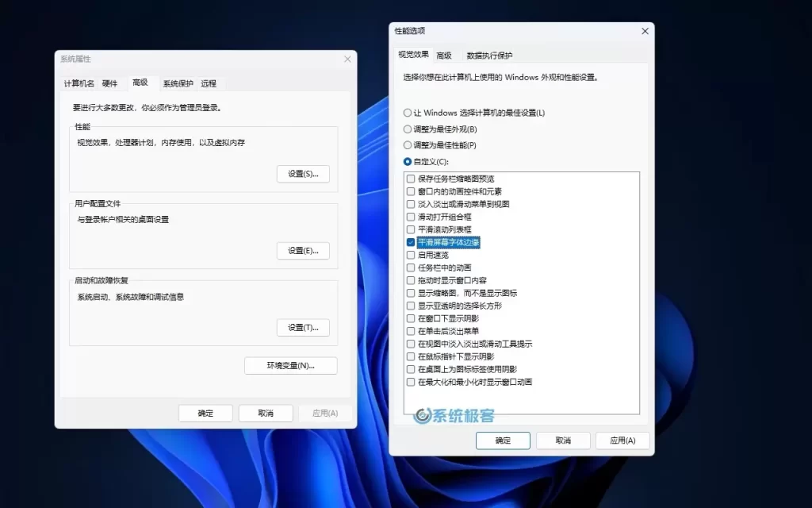Click 环境变量(N) button
The height and width of the screenshot is (508, 812).
[x=290, y=367]
